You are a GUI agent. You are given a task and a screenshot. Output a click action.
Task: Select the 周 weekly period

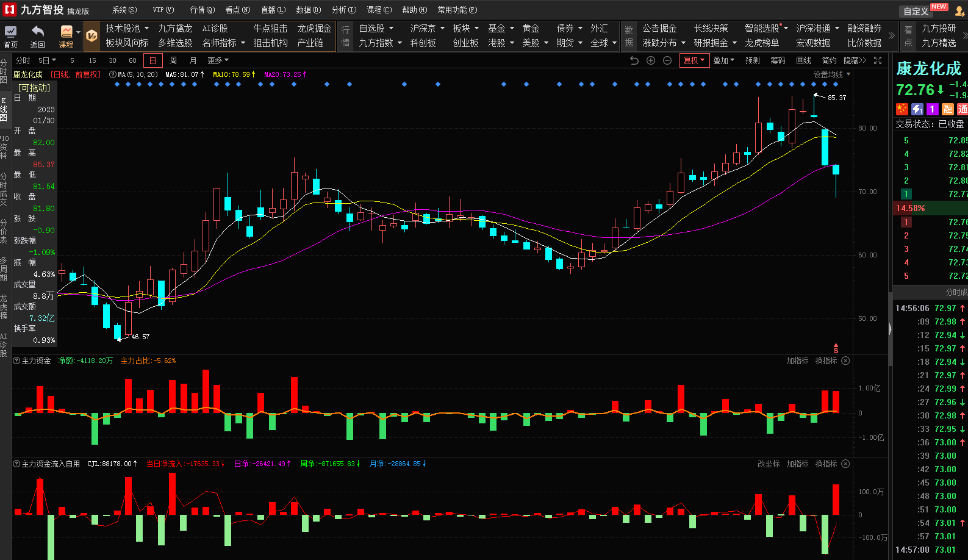(x=173, y=60)
